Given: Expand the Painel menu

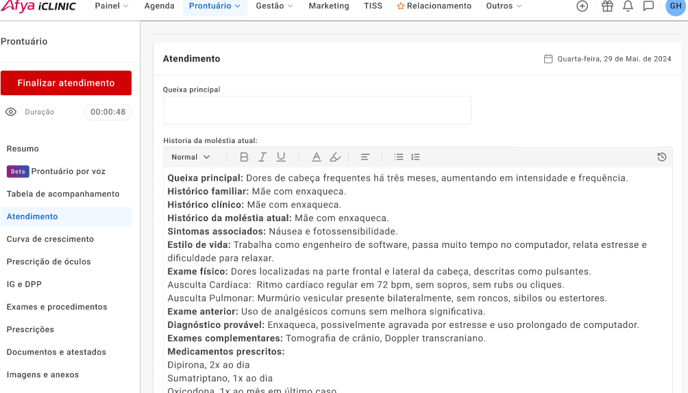Looking at the screenshot, I should [x=111, y=6].
